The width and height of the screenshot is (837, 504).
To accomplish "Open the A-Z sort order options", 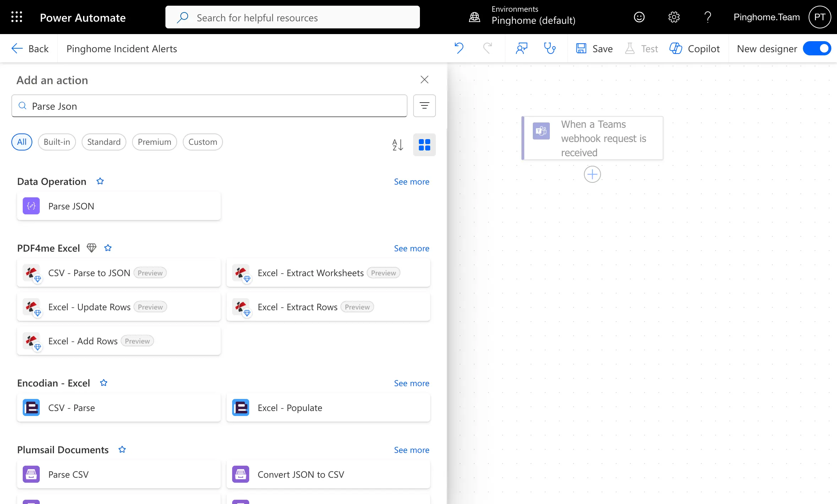I will 398,145.
